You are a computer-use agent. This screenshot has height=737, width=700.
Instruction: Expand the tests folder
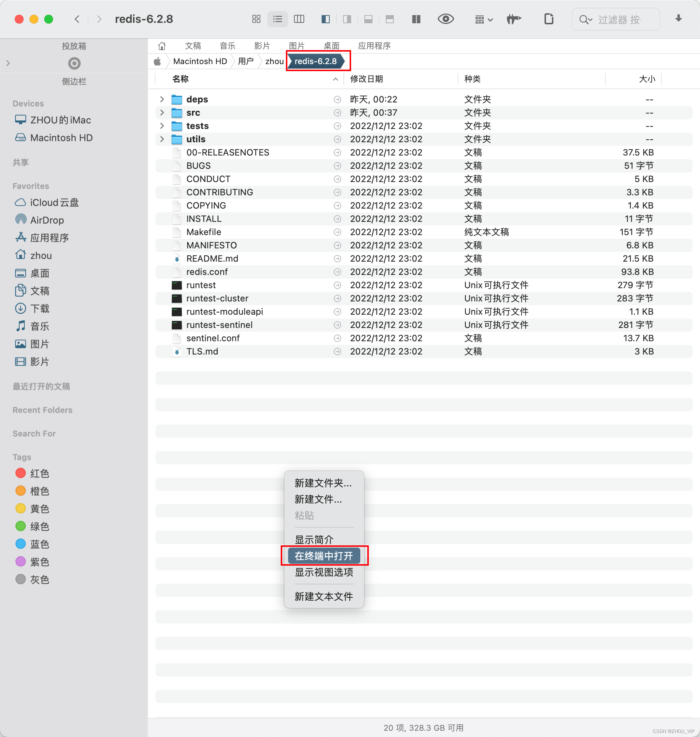click(162, 126)
